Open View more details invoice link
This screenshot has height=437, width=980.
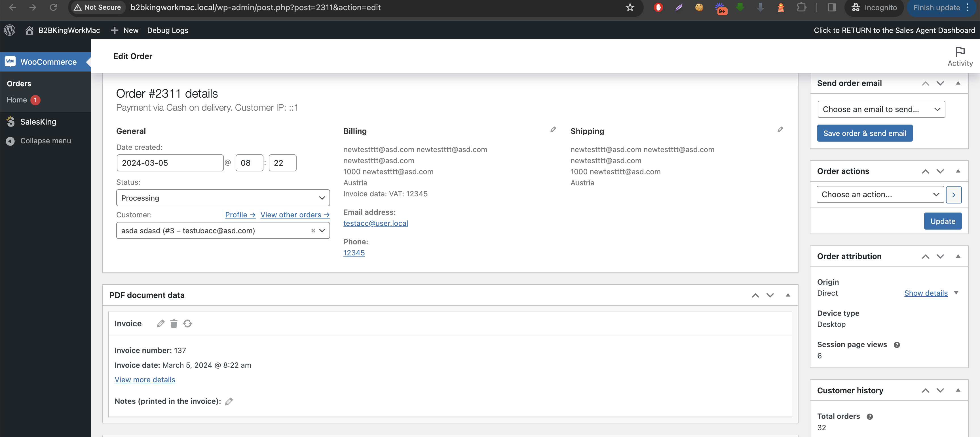[145, 379]
